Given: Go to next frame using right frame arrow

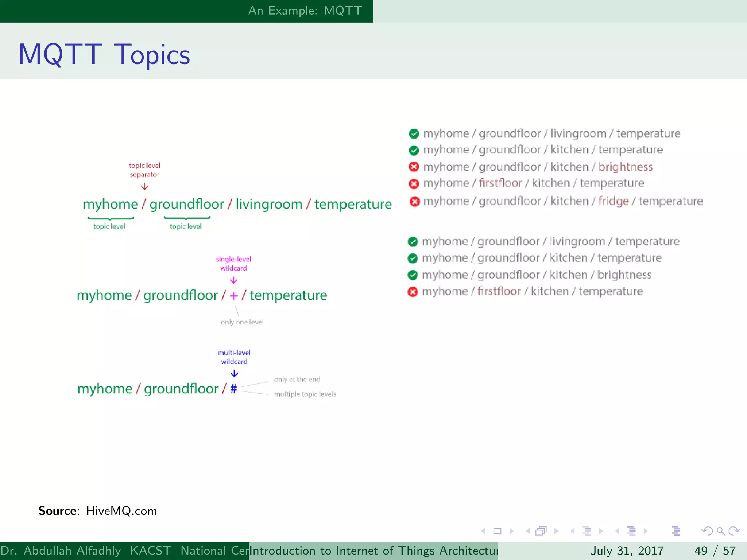Looking at the screenshot, I should pyautogui.click(x=556, y=531).
